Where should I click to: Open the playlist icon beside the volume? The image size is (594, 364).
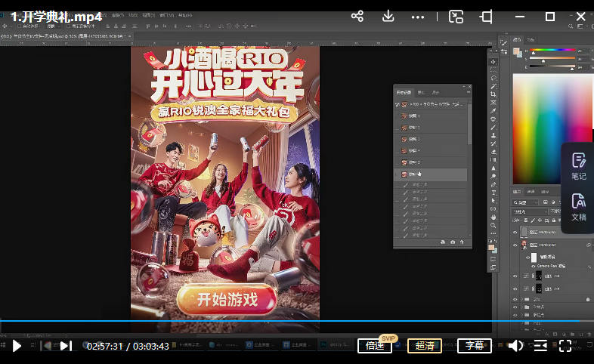click(x=540, y=346)
